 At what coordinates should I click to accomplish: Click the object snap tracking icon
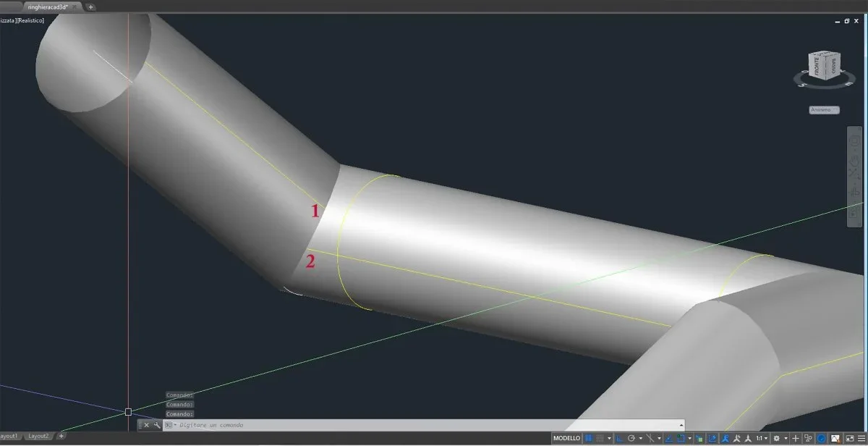[668, 439]
